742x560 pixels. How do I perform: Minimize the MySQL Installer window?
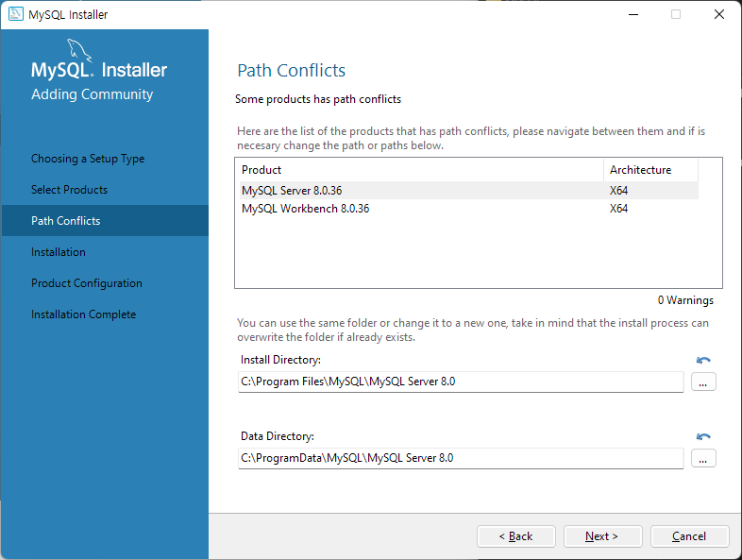633,15
